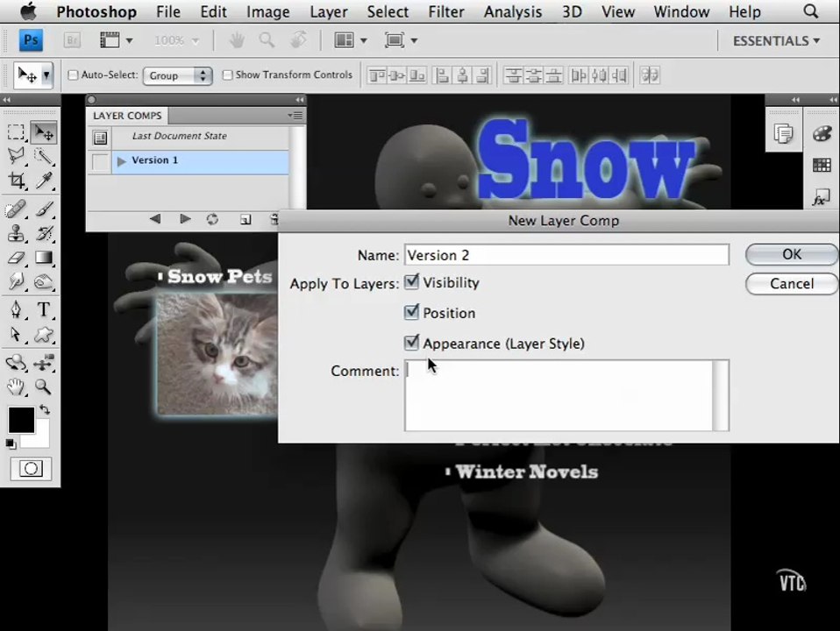The image size is (840, 631).
Task: Apply Last Document State comp box
Action: coord(100,138)
